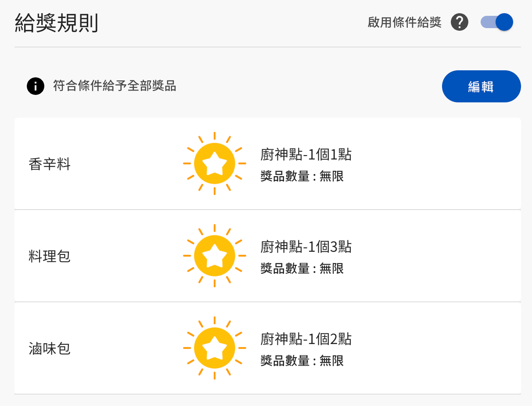Select the 料理包 condition label

click(50, 256)
